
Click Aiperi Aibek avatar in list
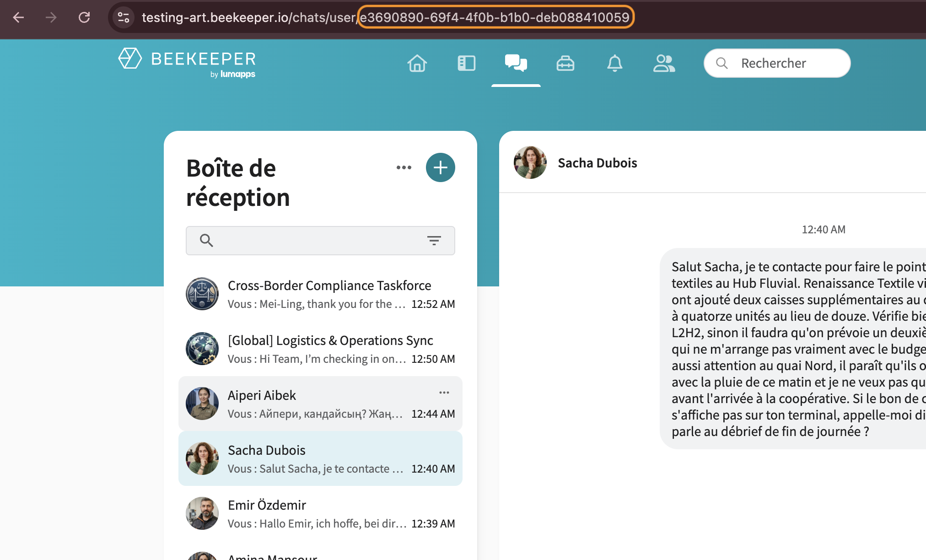coord(202,404)
